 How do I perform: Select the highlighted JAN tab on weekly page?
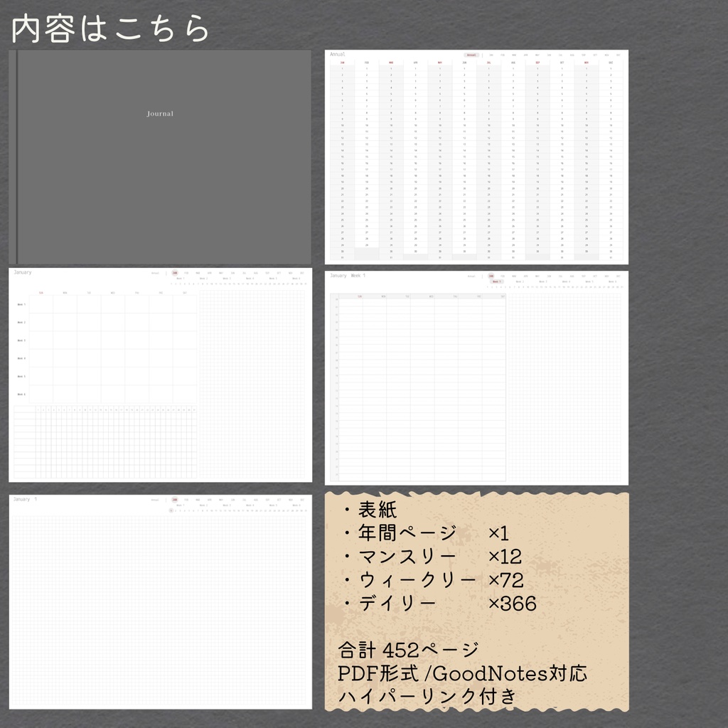pos(491,276)
